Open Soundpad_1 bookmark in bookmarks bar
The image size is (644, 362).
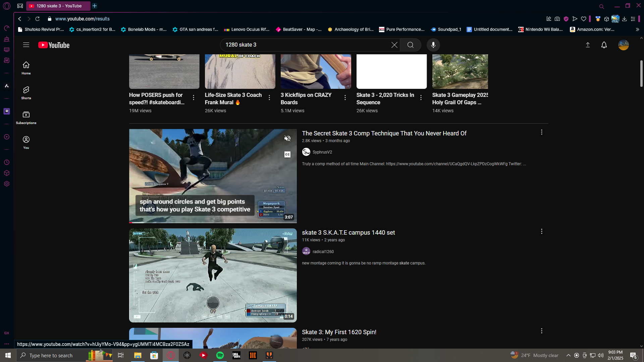coord(446,29)
